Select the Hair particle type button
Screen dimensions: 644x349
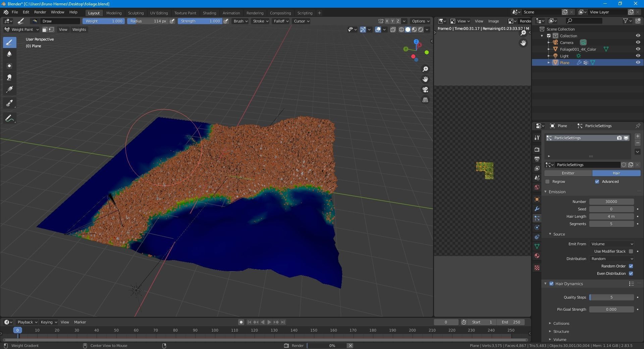(616, 173)
